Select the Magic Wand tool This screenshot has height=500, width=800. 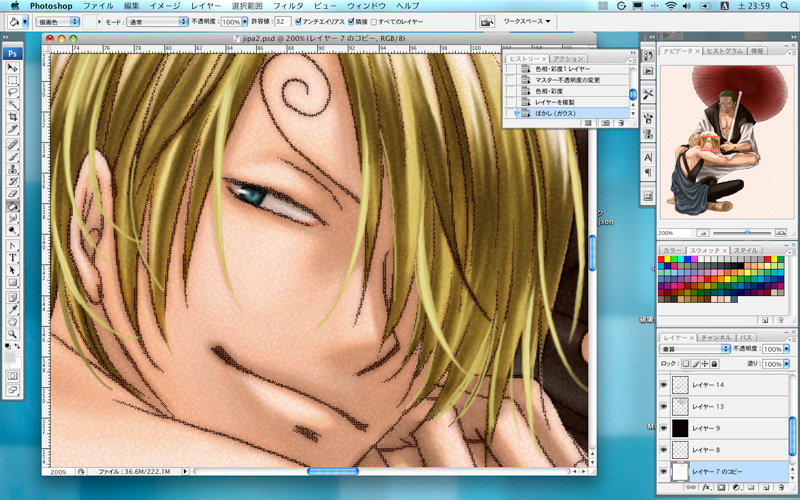pos(12,105)
